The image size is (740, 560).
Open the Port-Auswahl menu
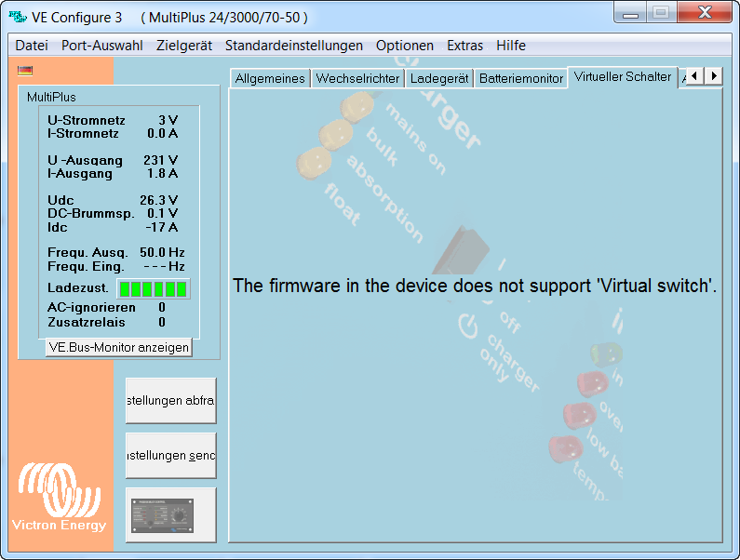102,46
